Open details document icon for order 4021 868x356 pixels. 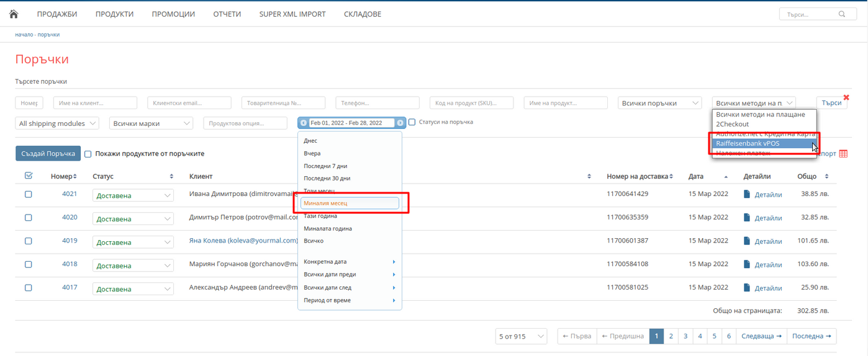click(747, 195)
